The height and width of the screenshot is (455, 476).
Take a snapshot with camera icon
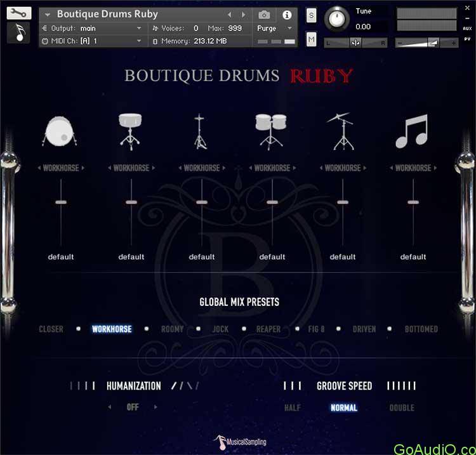click(264, 15)
